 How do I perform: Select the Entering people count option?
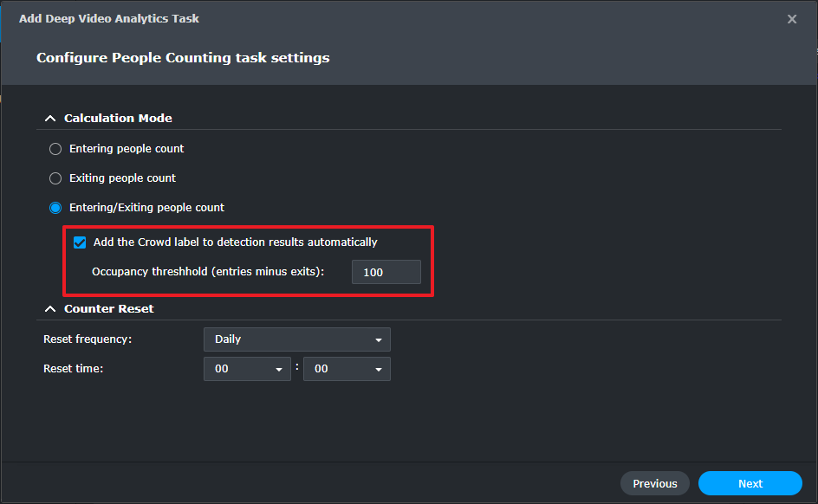click(55, 149)
